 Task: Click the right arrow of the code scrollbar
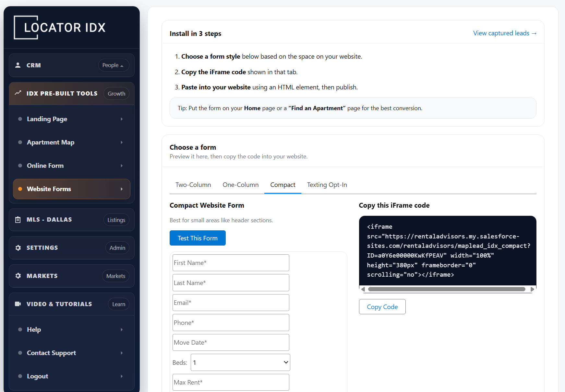coord(532,289)
